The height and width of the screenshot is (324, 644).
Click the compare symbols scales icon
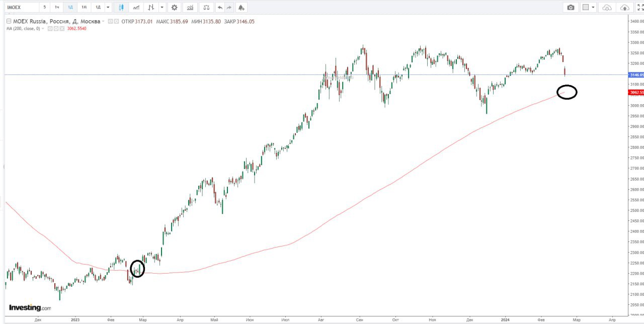coord(205,8)
